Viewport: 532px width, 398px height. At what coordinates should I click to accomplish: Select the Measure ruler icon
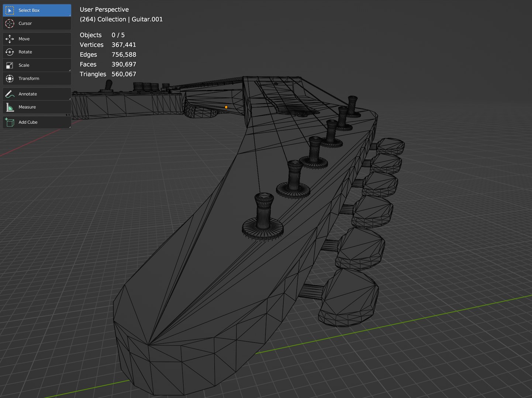[10, 107]
